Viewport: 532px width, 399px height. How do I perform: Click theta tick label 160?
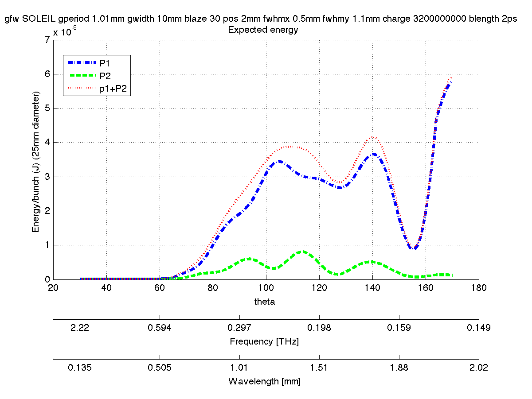point(426,288)
